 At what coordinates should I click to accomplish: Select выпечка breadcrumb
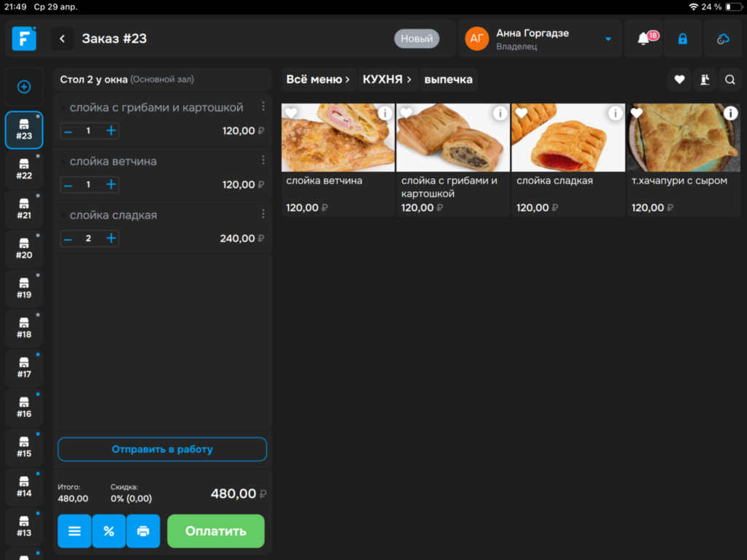pyautogui.click(x=449, y=79)
